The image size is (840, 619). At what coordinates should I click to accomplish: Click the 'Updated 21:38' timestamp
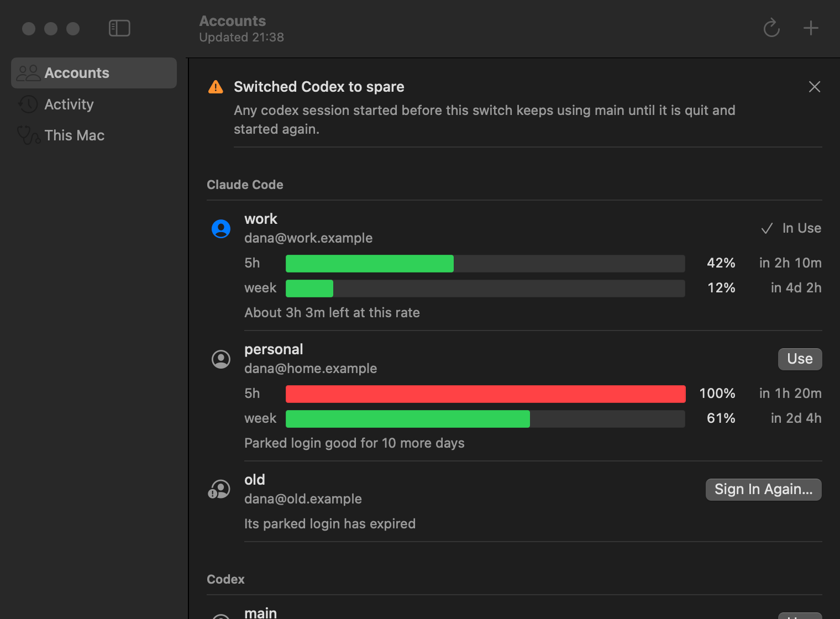click(242, 38)
